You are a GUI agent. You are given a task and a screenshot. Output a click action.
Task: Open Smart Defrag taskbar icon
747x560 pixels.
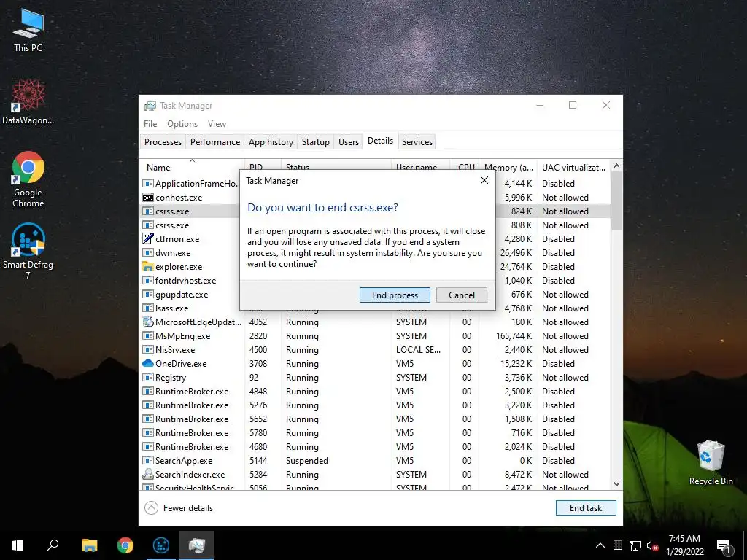(161, 545)
